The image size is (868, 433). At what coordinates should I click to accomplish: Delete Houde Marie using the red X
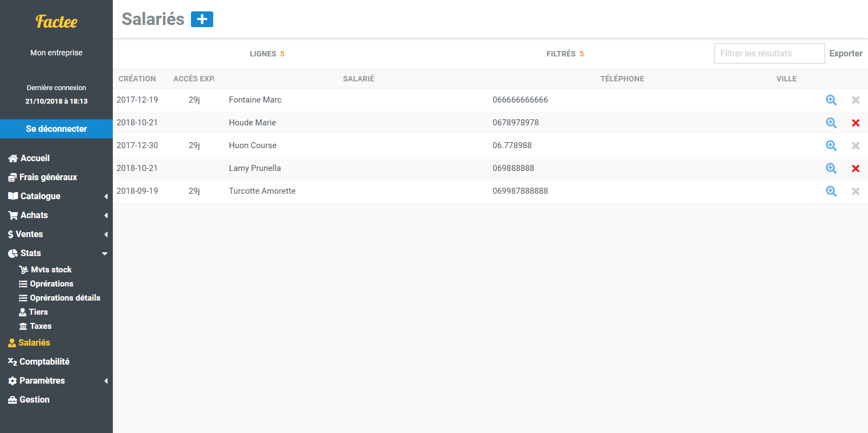pyautogui.click(x=856, y=123)
